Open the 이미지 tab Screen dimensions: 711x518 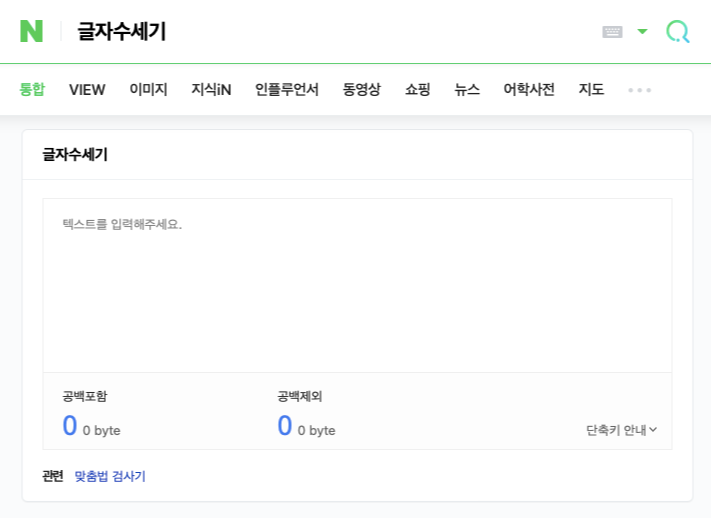pos(148,89)
